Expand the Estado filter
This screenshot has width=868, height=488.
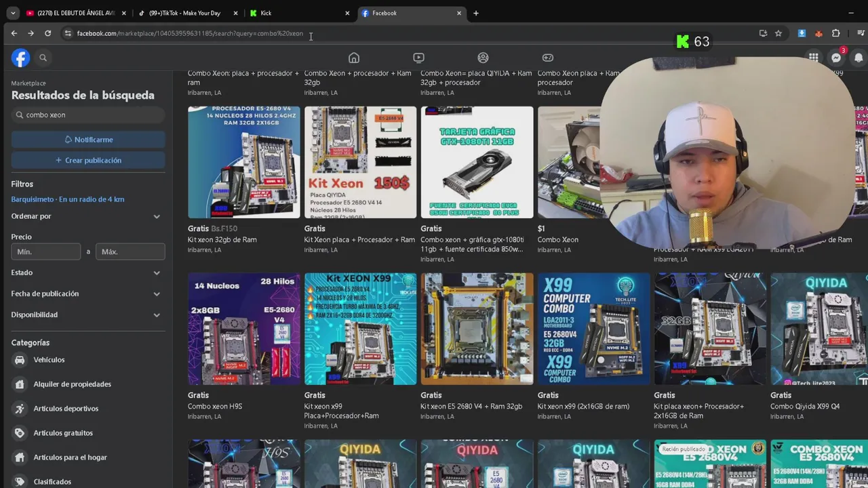(85, 272)
